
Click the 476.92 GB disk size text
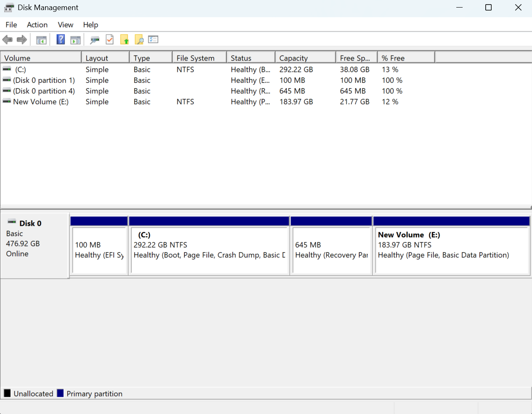[23, 244]
